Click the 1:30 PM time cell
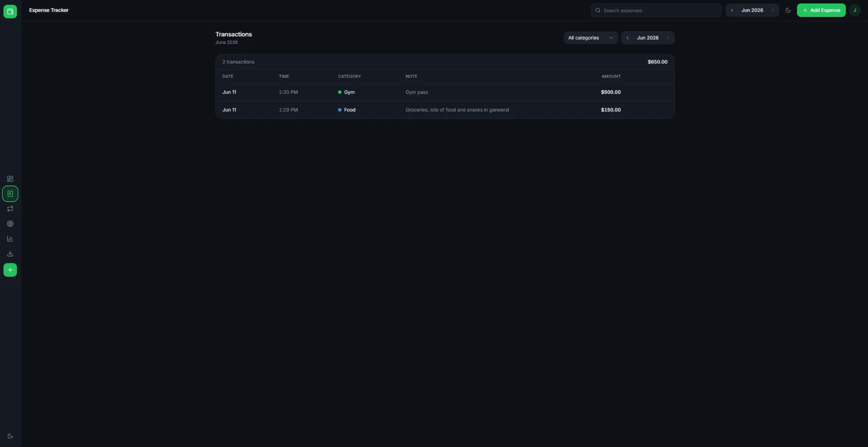This screenshot has height=447, width=868. (288, 92)
